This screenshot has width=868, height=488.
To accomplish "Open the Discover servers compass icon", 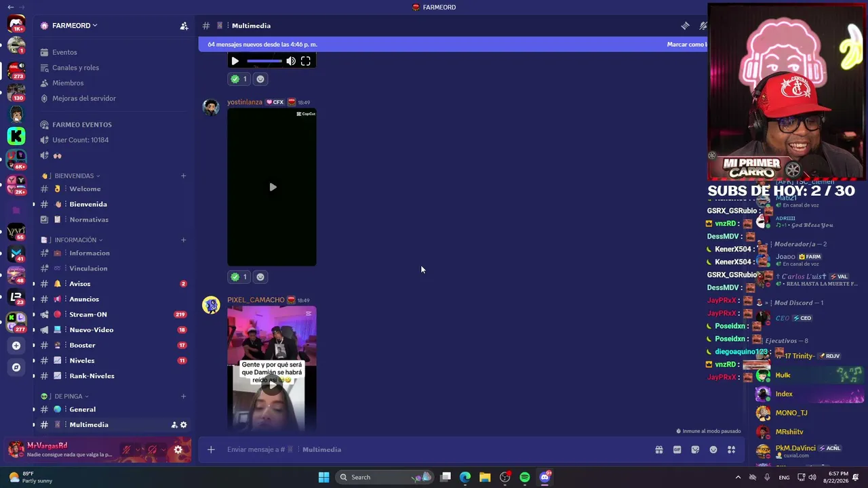I will click(16, 367).
